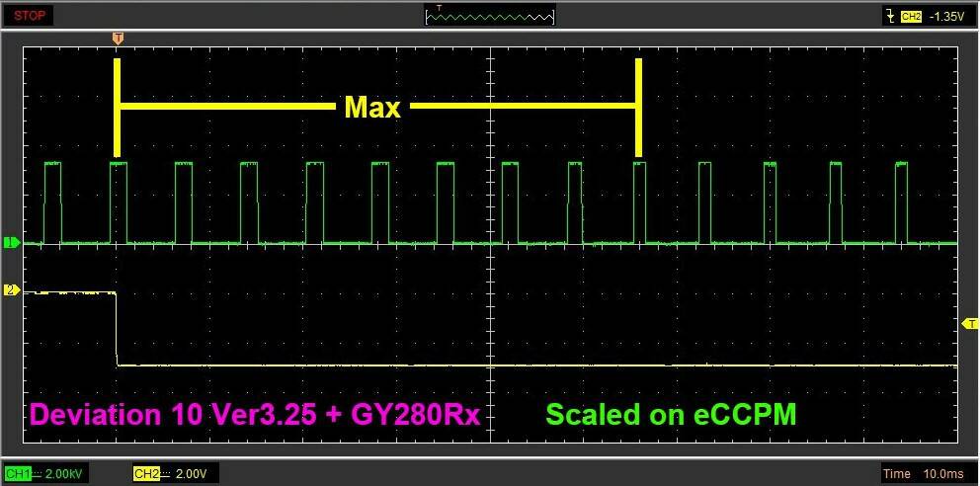Open the CH1 2.00kV scale setting
Viewport: 980px width, 486px height.
click(x=46, y=475)
